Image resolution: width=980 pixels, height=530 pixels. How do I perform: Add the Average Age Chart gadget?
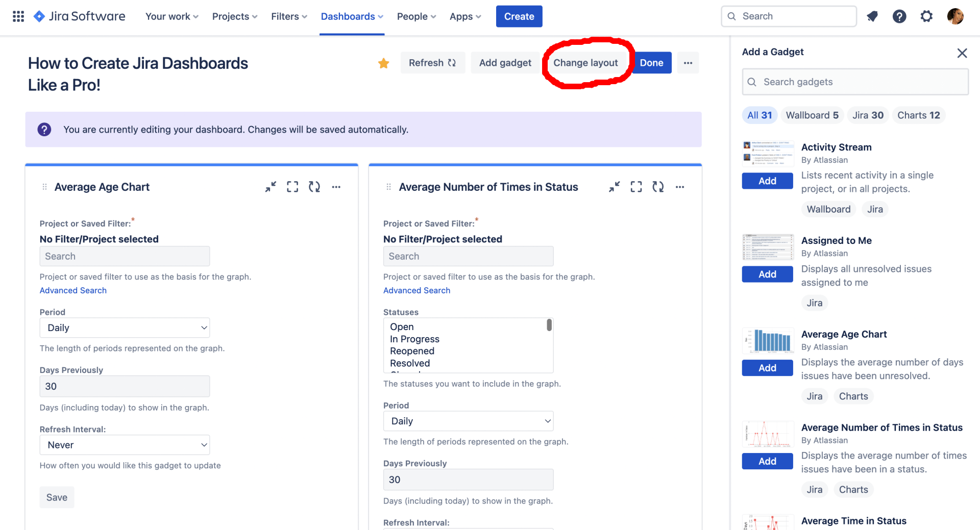coord(767,368)
